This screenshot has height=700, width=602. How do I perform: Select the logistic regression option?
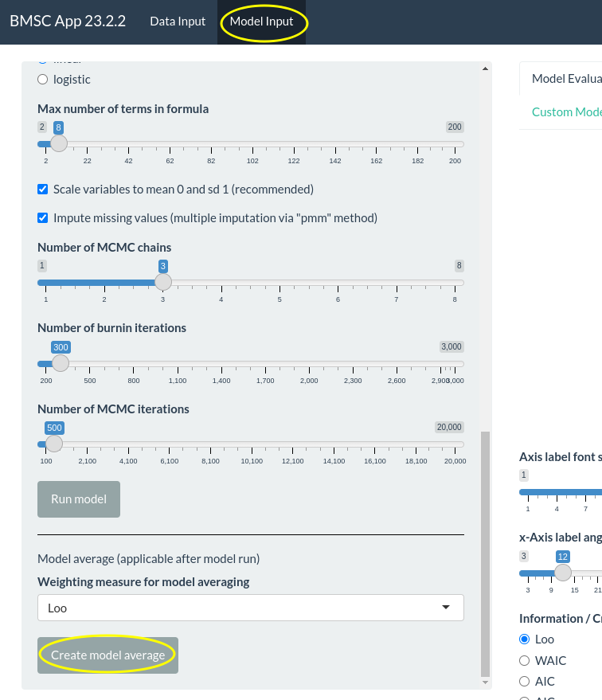(x=42, y=79)
